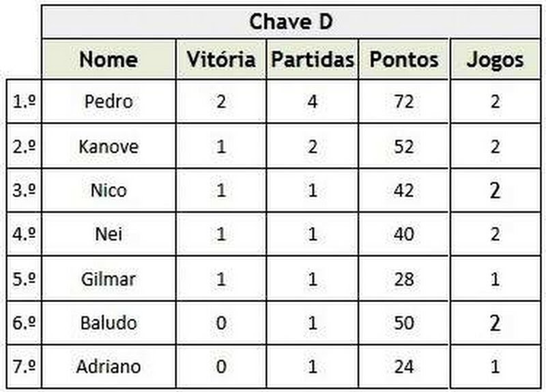Click the "Chave D" title cell

tap(290, 22)
